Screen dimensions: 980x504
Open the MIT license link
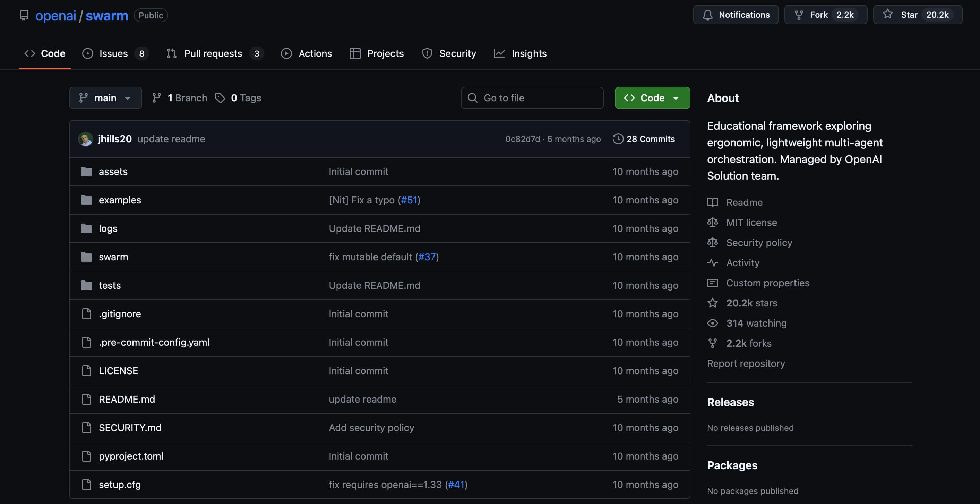point(751,222)
